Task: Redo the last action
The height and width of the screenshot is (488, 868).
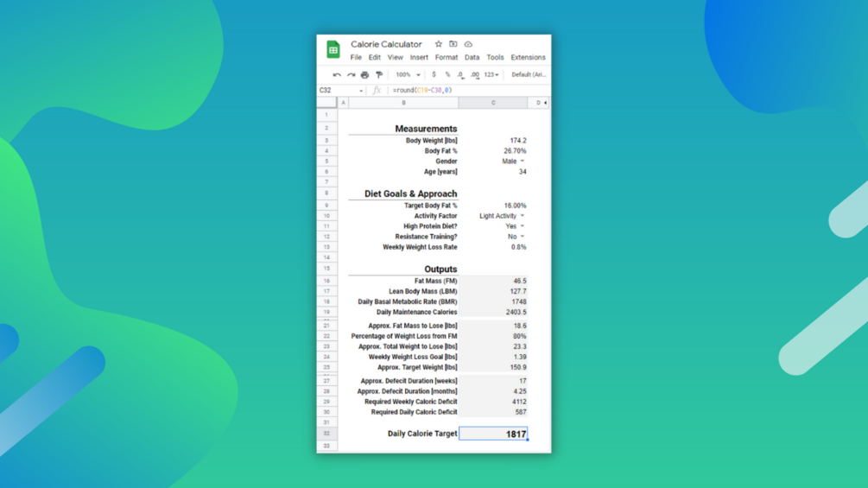Action: 351,74
